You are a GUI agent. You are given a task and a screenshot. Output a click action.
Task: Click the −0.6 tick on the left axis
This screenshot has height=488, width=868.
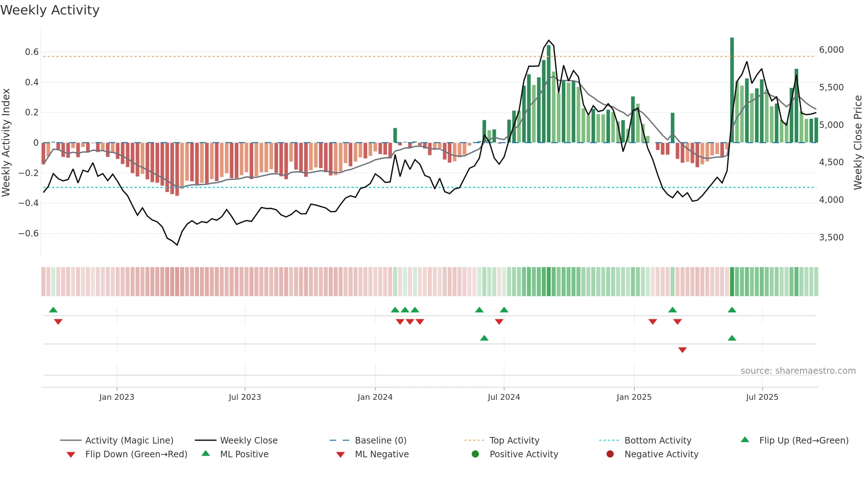[x=29, y=233]
